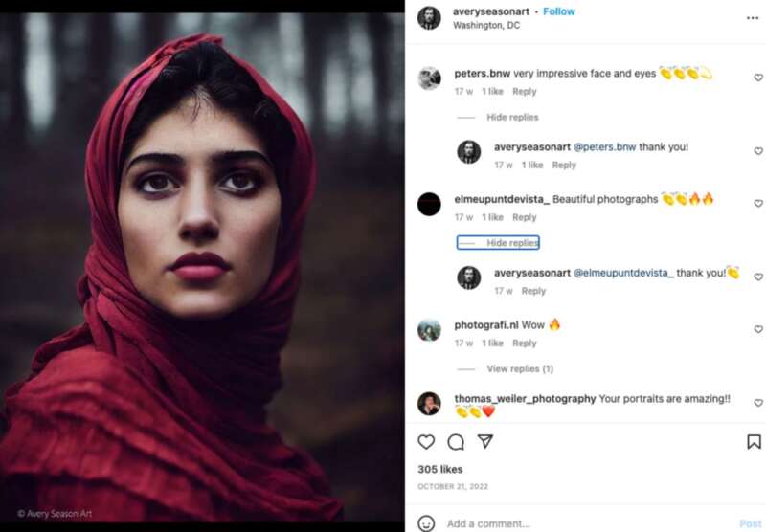This screenshot has height=532, width=766.
Task: Open thomas_weiler_photography profile picture
Action: pyautogui.click(x=429, y=403)
